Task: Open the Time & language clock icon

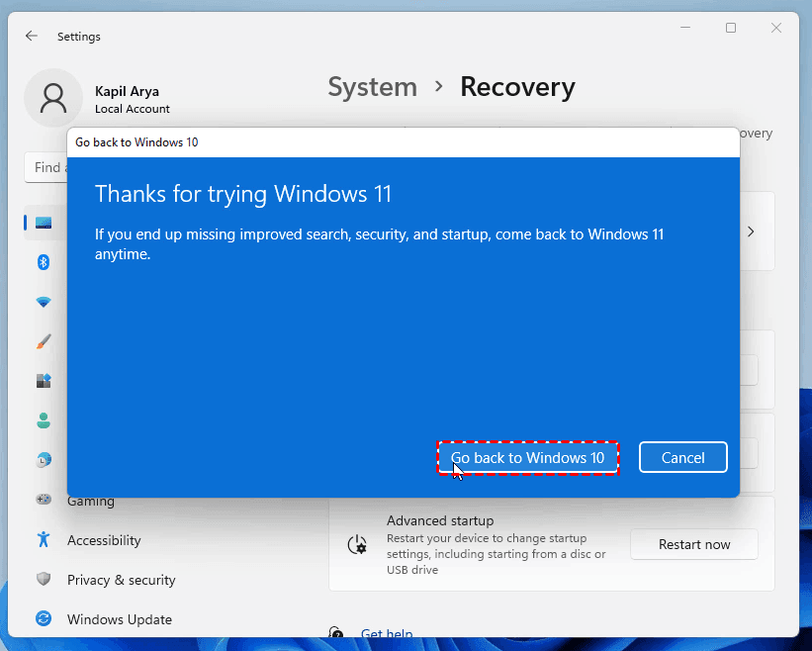Action: [44, 460]
